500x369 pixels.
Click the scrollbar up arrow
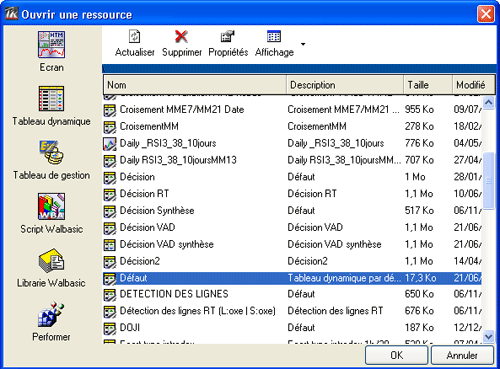(x=488, y=102)
